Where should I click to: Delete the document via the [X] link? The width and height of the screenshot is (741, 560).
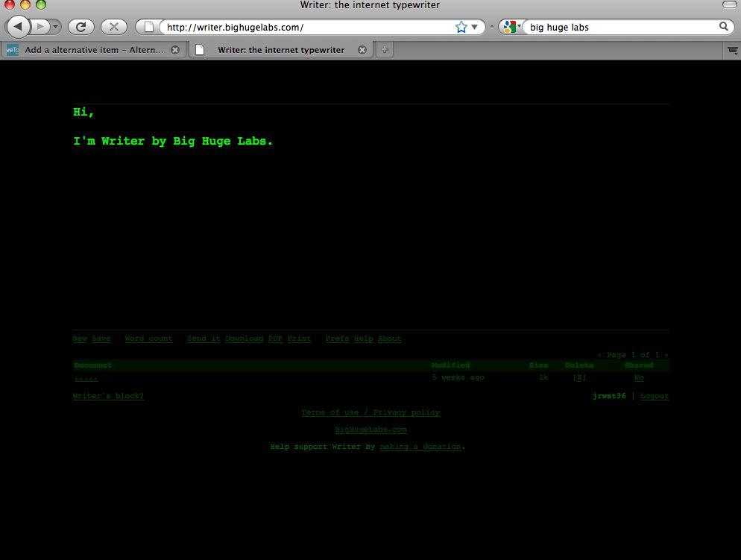[579, 377]
